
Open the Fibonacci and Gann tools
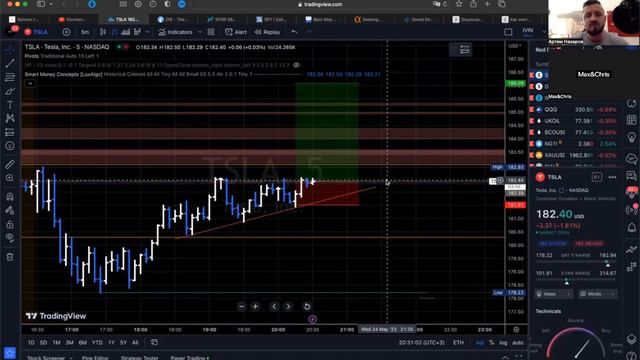click(10, 77)
